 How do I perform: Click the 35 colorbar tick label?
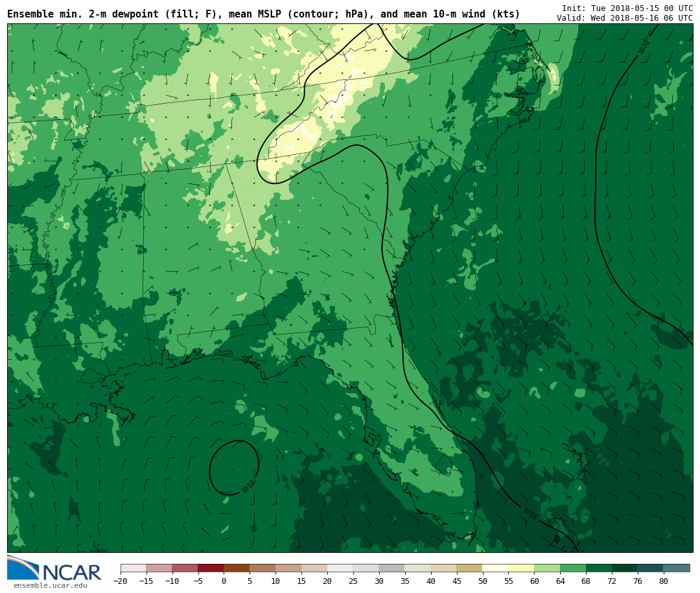tap(405, 581)
